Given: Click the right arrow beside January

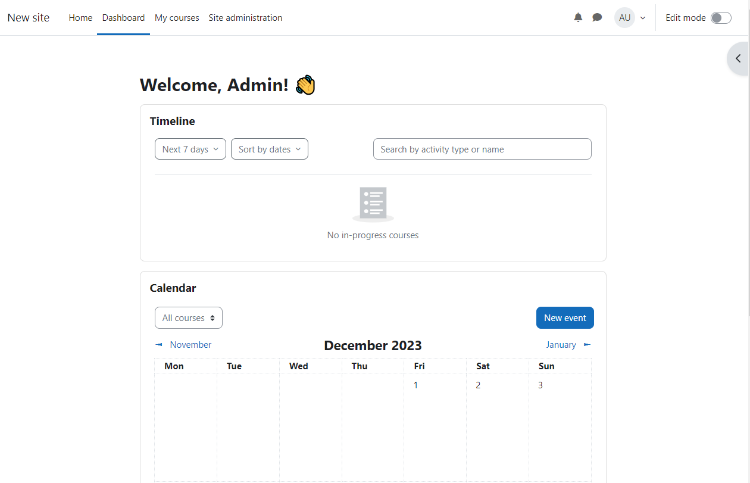Looking at the screenshot, I should tap(587, 345).
